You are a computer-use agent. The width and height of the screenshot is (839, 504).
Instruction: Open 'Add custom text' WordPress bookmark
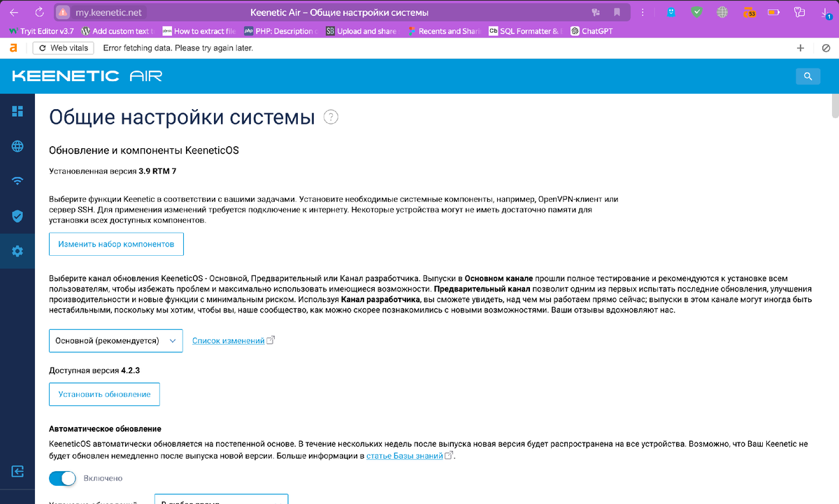click(x=117, y=31)
